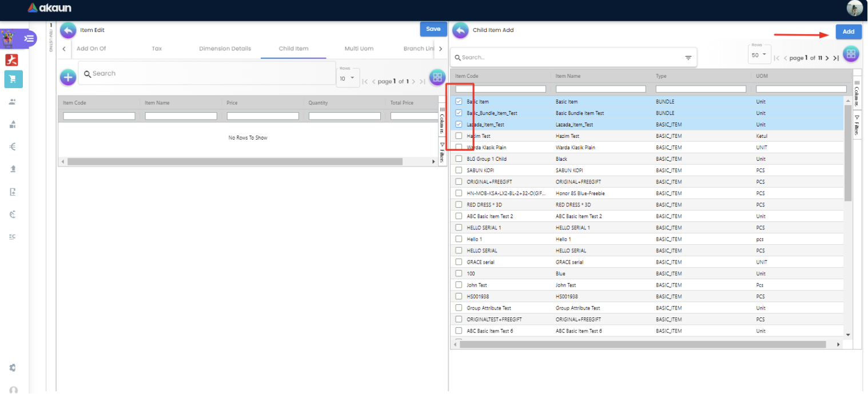
Task: Open shopping cart icon in left sidebar
Action: (x=13, y=79)
